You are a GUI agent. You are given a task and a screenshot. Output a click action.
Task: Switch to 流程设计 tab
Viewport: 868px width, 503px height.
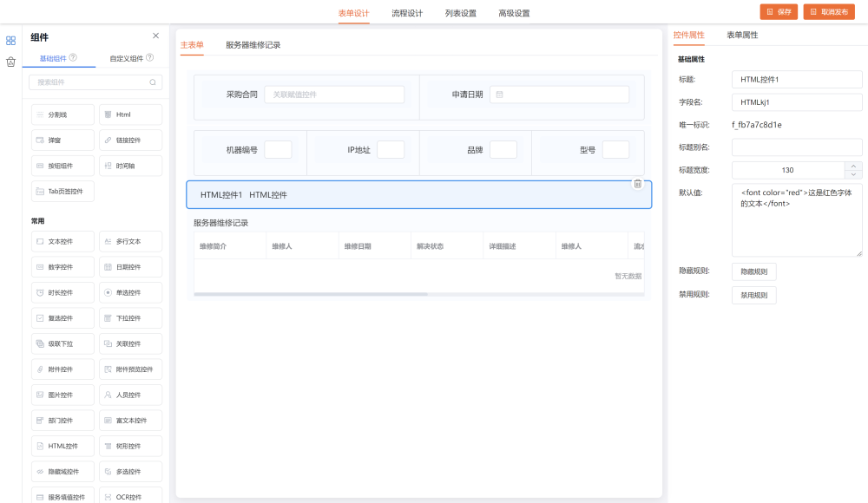tap(407, 13)
